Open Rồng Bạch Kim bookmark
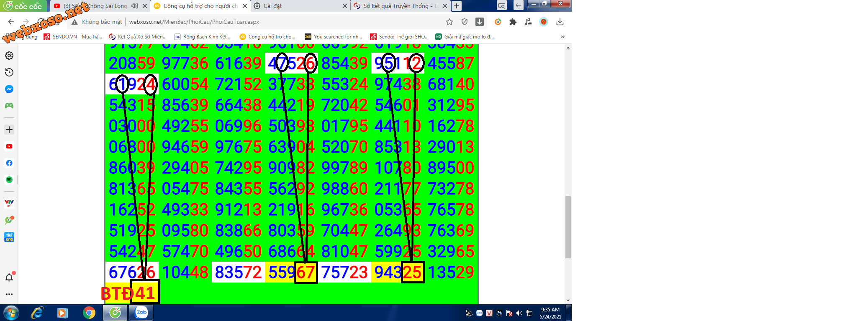 click(203, 37)
